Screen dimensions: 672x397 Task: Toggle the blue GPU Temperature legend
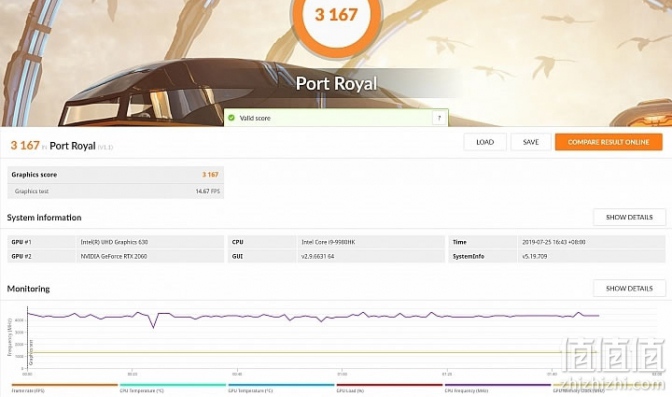[x=281, y=388]
